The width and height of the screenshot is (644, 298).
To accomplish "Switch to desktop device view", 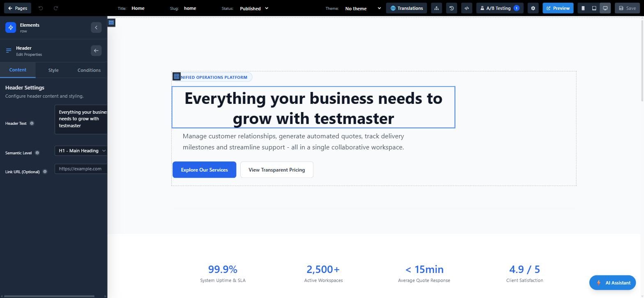I will pos(605,8).
